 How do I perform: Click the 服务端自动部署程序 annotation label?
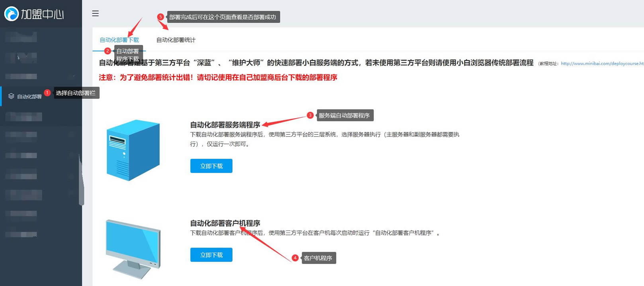pyautogui.click(x=344, y=116)
